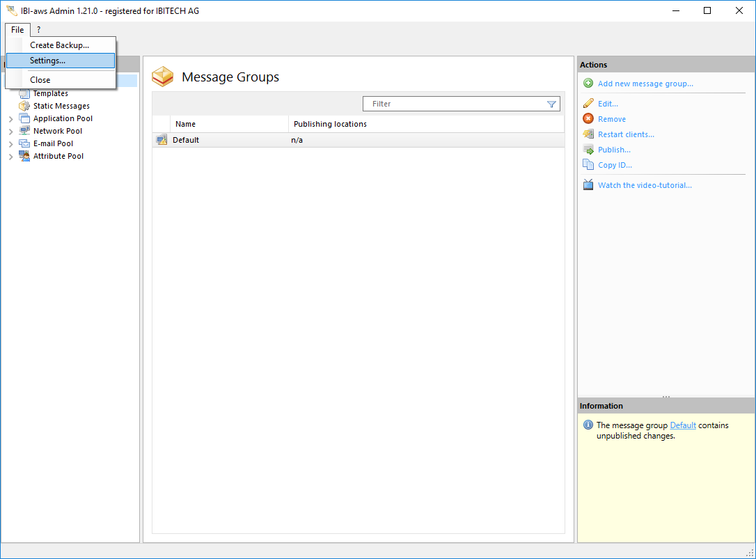This screenshot has height=559, width=756.
Task: Click the Publish icon in Actions
Action: pos(588,150)
